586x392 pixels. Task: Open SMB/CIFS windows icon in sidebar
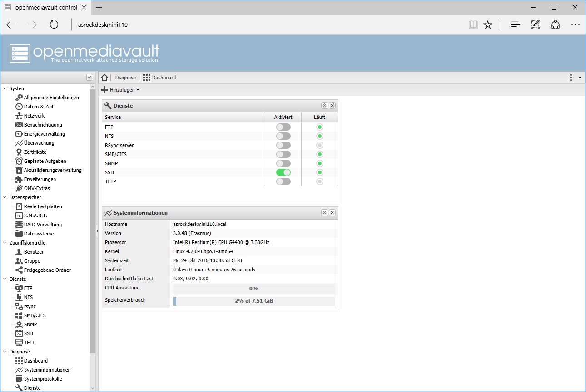(x=19, y=315)
